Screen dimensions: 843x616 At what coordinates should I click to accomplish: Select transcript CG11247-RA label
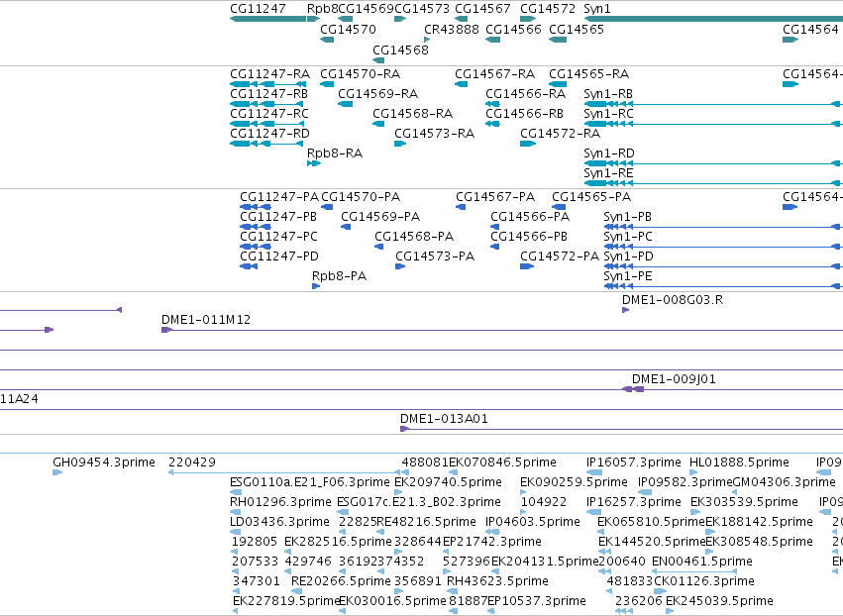(269, 74)
